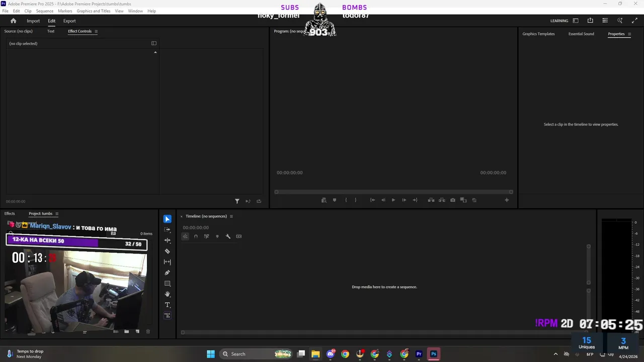This screenshot has height=362, width=644.
Task: Select the Hand tool
Action: click(168, 294)
